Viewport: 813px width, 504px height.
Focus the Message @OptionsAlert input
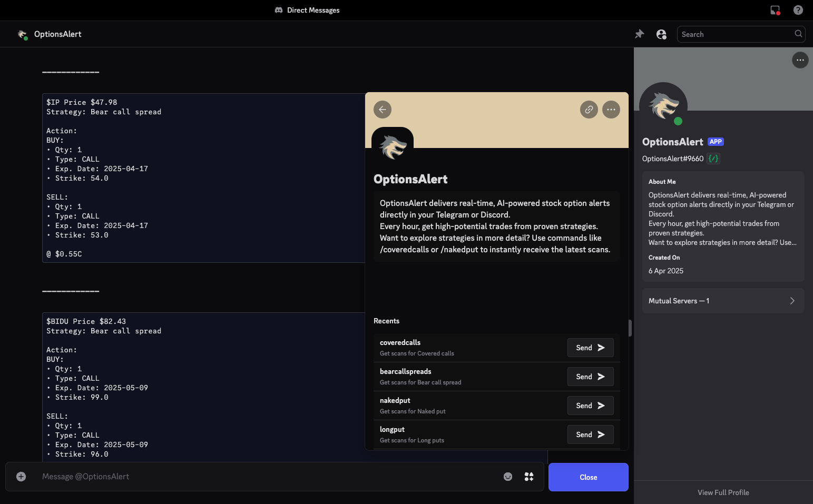click(x=269, y=477)
